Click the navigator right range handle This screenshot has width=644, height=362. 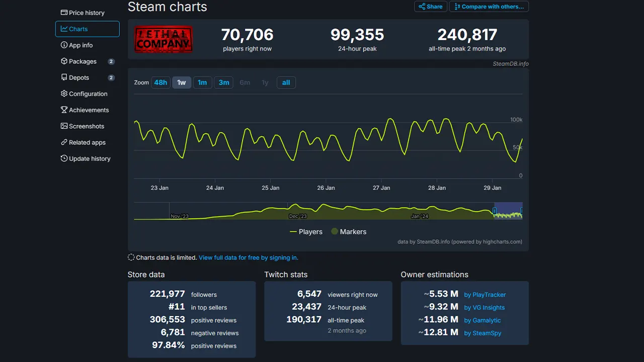click(522, 211)
